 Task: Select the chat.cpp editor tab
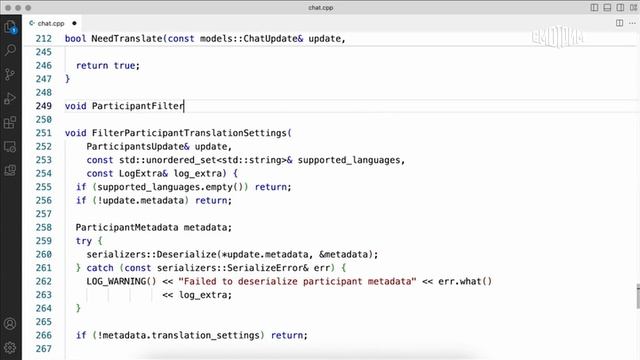[x=51, y=23]
